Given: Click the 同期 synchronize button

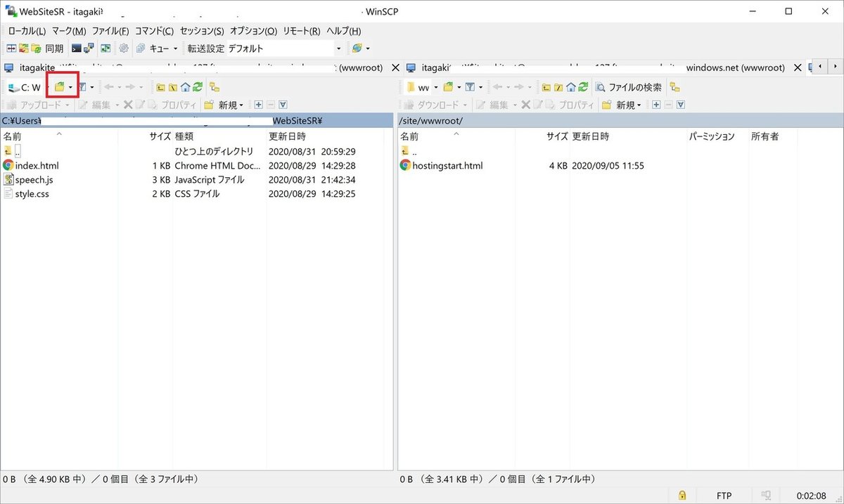Looking at the screenshot, I should pos(47,49).
